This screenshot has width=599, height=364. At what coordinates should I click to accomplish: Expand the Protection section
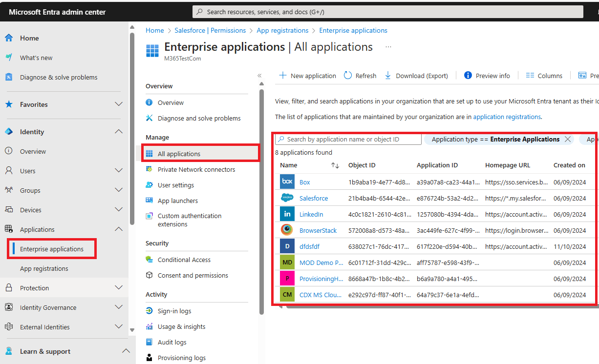tap(119, 287)
